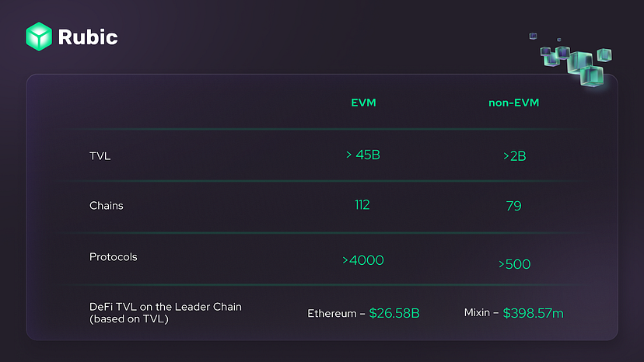
Task: Click the 79 non-EVM chains value
Action: tap(514, 206)
